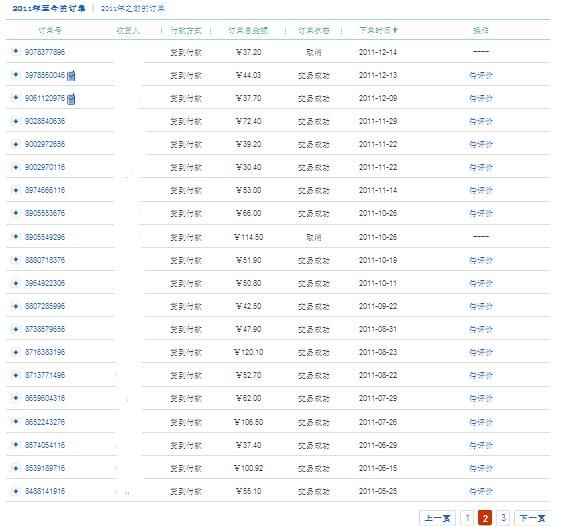Click plus icon next to order 8652243276
Viewport: 577px width, 526px height.
tap(15, 421)
